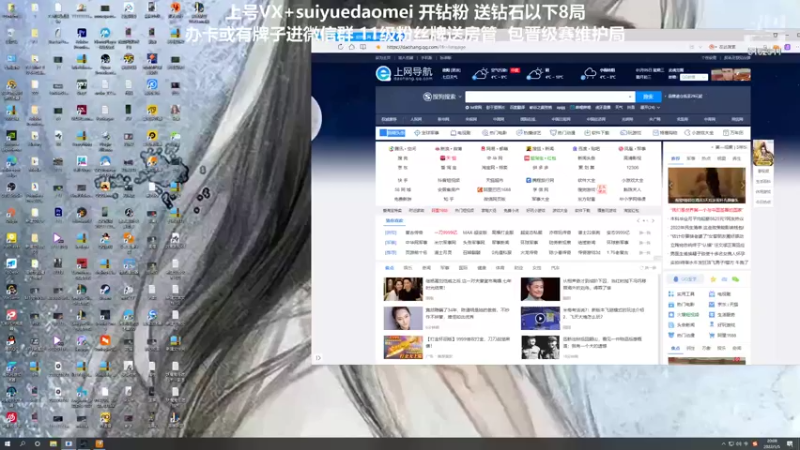800x450 pixels.
Task: Show previous slide in right panel carousel
Action: click(x=672, y=185)
